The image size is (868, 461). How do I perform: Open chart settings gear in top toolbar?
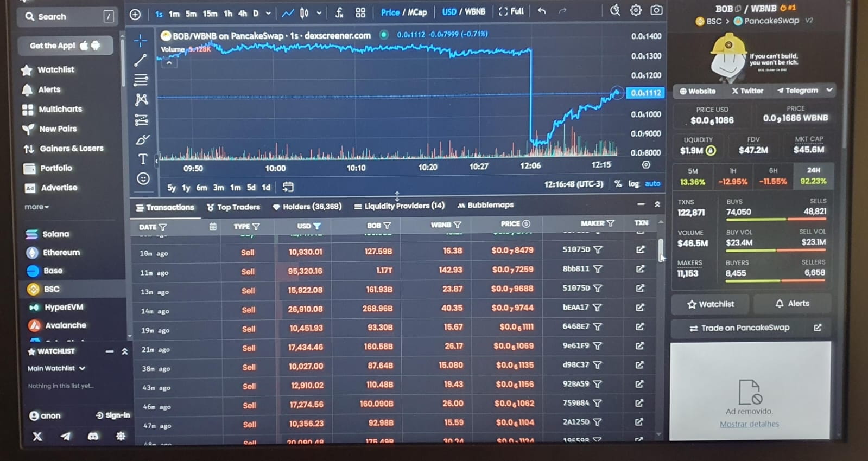[636, 10]
